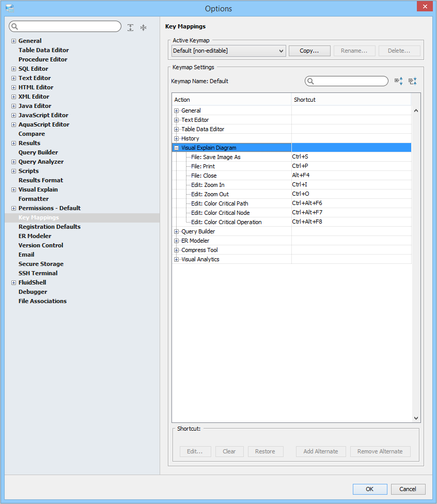The width and height of the screenshot is (437, 504).
Task: Select the 'Edit: Color Critical Path' action
Action: 220,203
